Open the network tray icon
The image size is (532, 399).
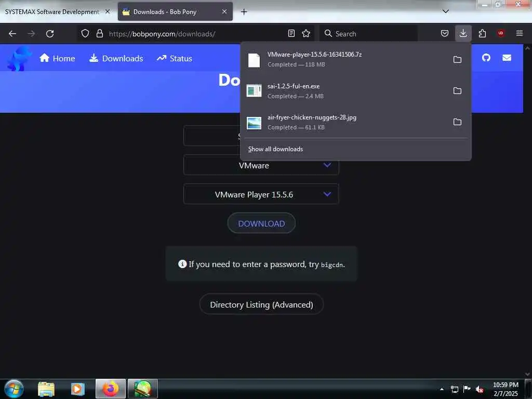tap(454, 389)
